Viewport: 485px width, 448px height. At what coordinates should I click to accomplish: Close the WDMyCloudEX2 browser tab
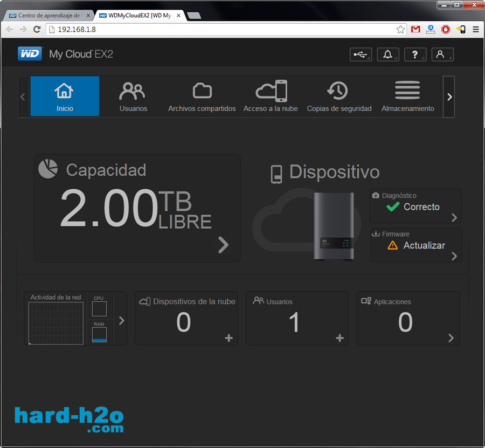(x=178, y=16)
